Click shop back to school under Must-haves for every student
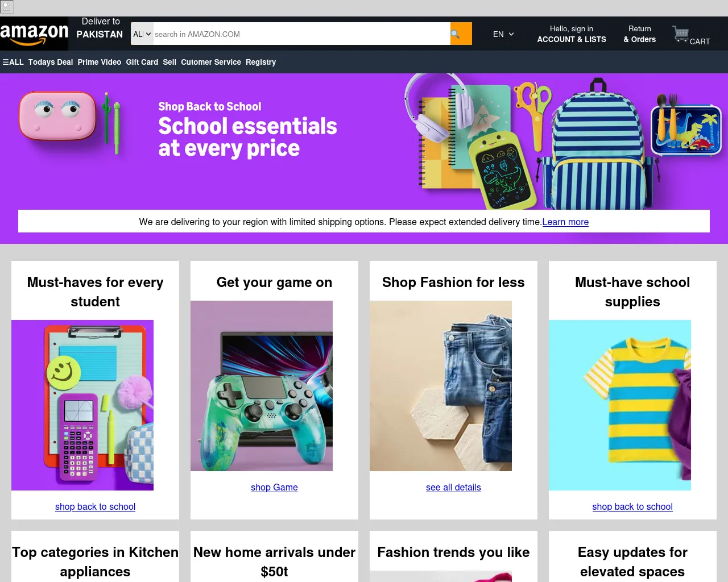The image size is (728, 582). pyautogui.click(x=95, y=506)
